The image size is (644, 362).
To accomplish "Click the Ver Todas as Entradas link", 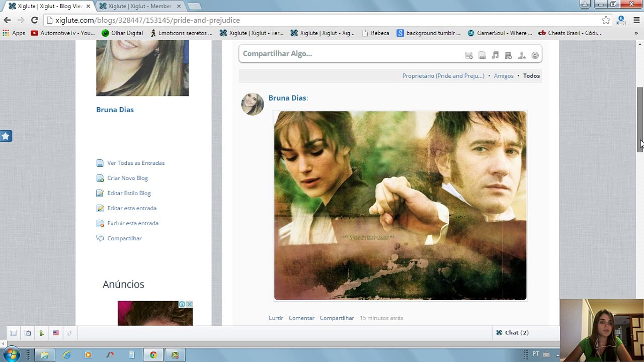I will [x=136, y=163].
